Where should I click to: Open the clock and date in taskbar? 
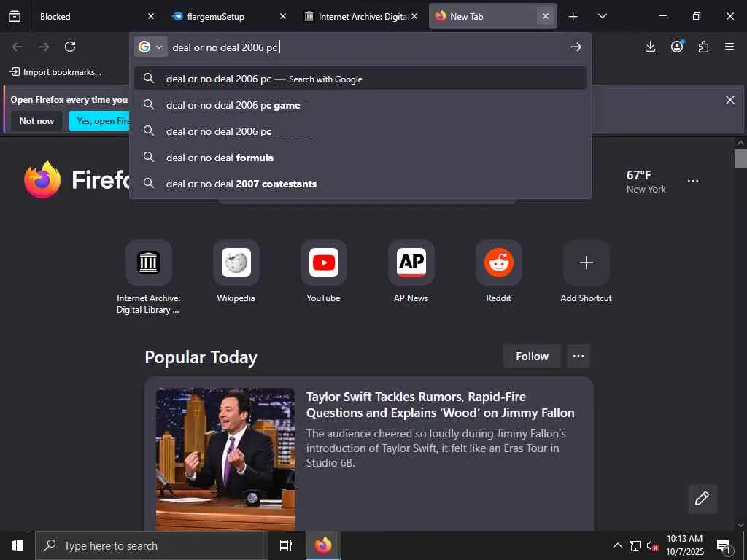click(684, 545)
